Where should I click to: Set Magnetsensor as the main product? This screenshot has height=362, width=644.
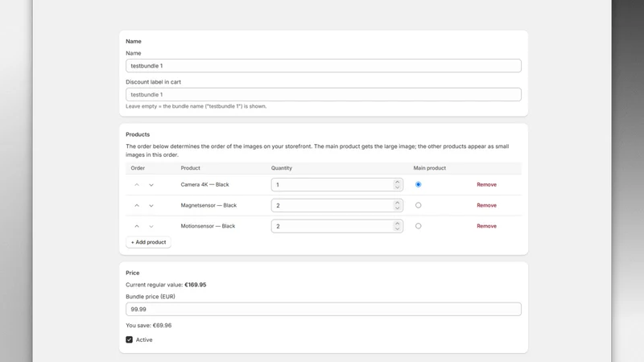[x=418, y=205]
